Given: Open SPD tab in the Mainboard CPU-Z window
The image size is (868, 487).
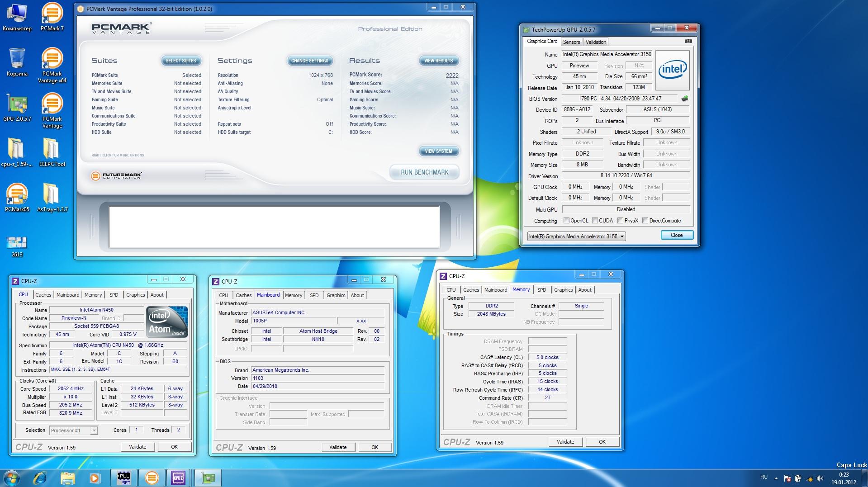Looking at the screenshot, I should (314, 295).
